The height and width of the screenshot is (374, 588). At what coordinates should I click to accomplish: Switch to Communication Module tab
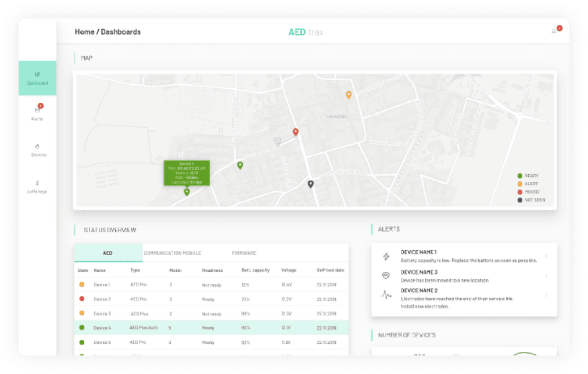click(x=172, y=253)
